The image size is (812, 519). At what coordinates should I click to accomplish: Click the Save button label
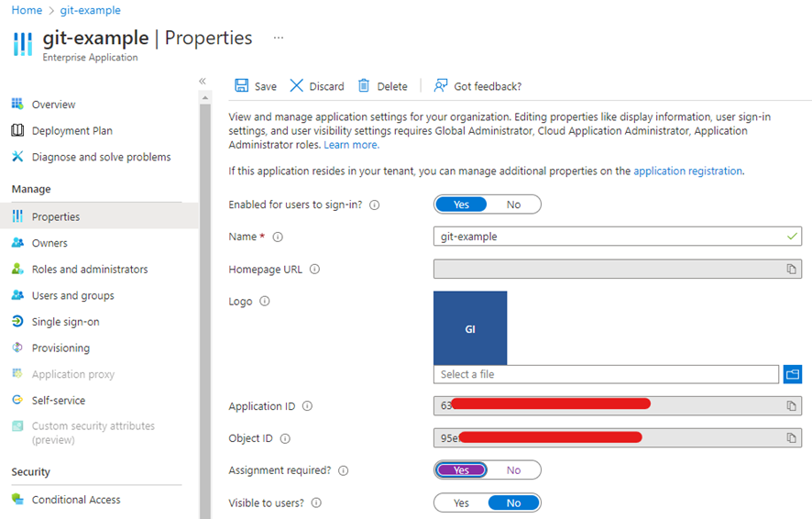point(266,86)
